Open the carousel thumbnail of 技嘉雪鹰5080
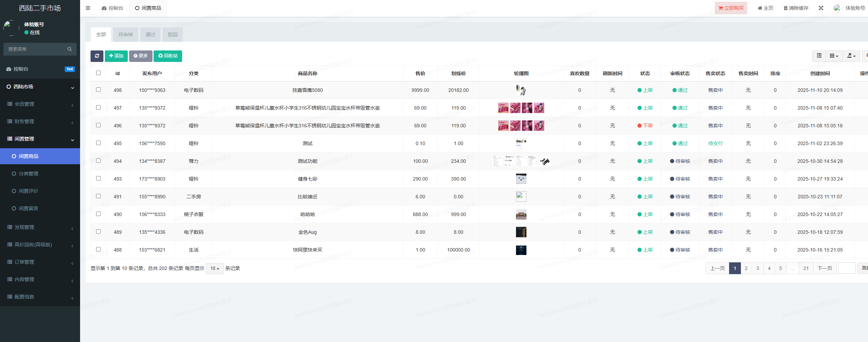This screenshot has height=342, width=868. click(521, 90)
